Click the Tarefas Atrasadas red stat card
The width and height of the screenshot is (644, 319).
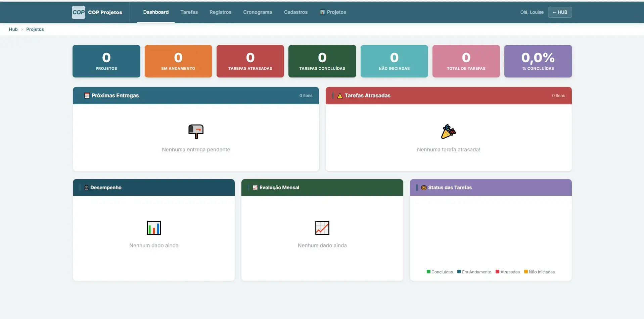pos(250,61)
